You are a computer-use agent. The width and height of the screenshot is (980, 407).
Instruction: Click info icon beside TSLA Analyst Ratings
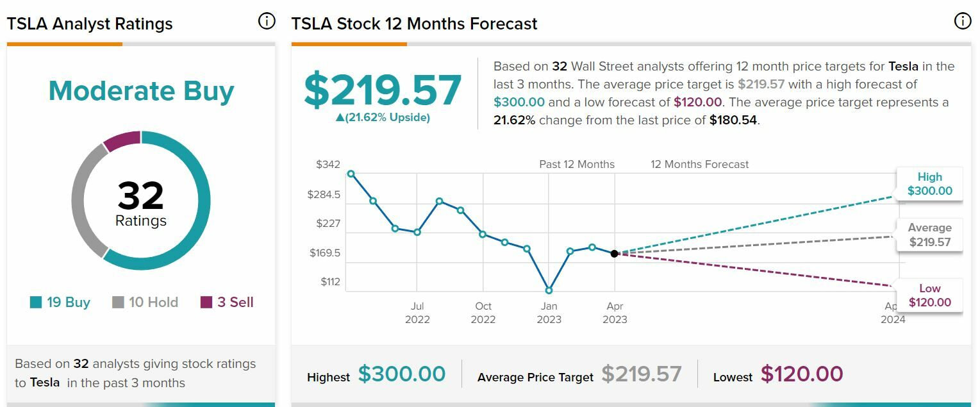click(x=266, y=21)
